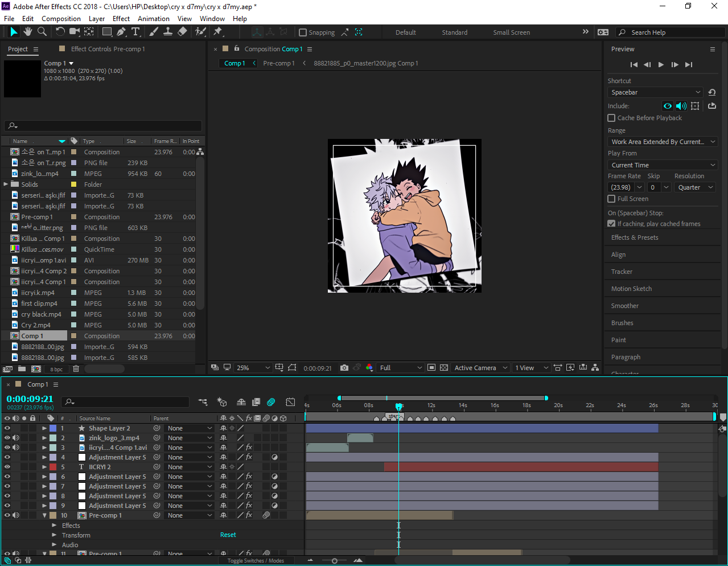
Task: Select the Unified Camera tool
Action: coord(74,32)
